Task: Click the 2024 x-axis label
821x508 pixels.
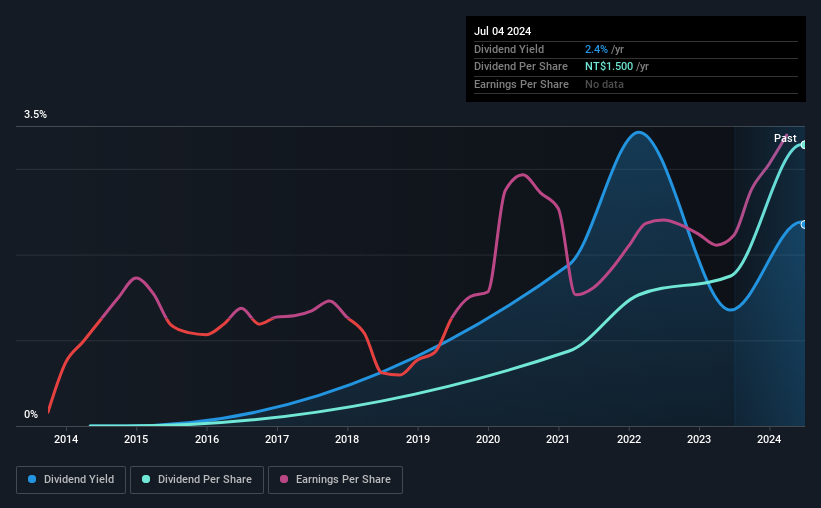Action: (769, 439)
